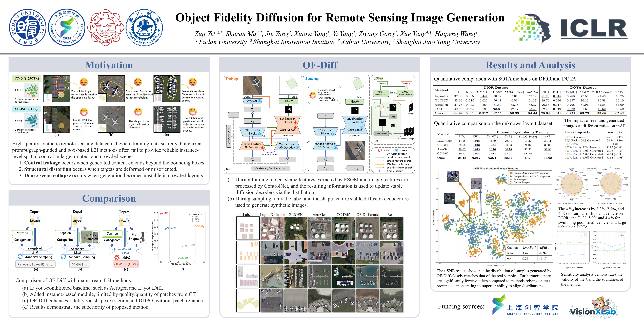Click the Shanghai Jiao Tong University logo
The width and height of the screenshot is (644, 322).
144,28
